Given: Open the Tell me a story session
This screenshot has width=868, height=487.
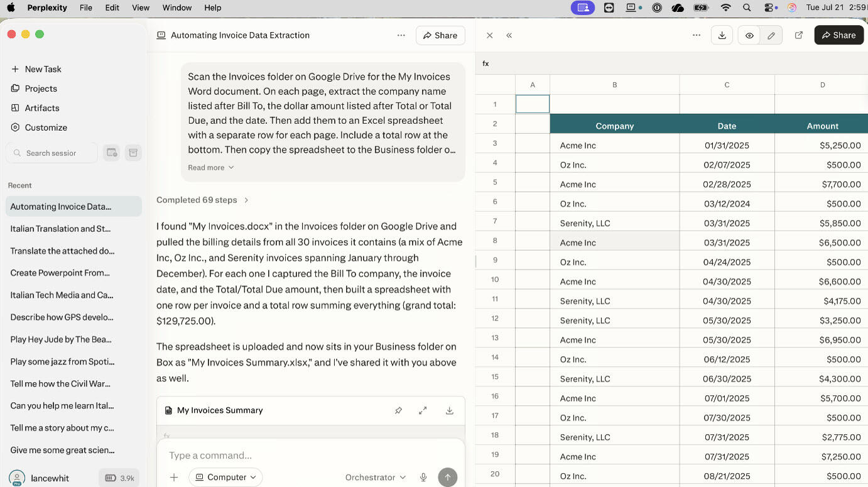Looking at the screenshot, I should click(x=73, y=428).
